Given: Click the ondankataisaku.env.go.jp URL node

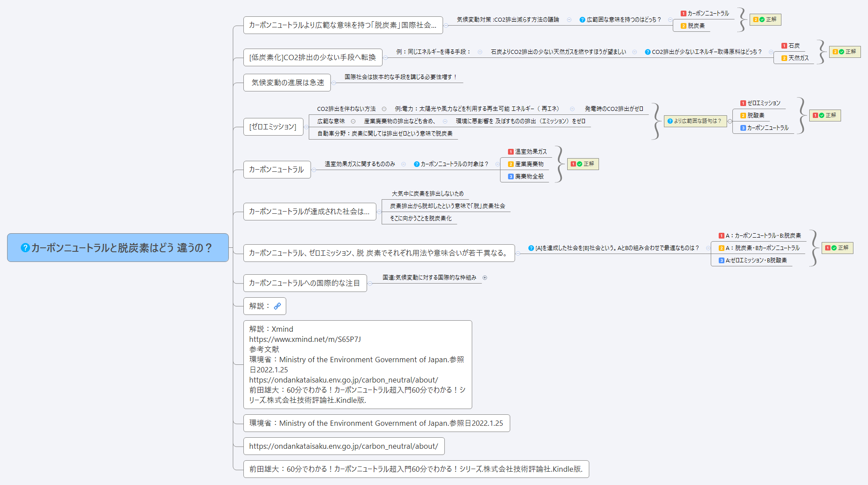Looking at the screenshot, I should [344, 446].
